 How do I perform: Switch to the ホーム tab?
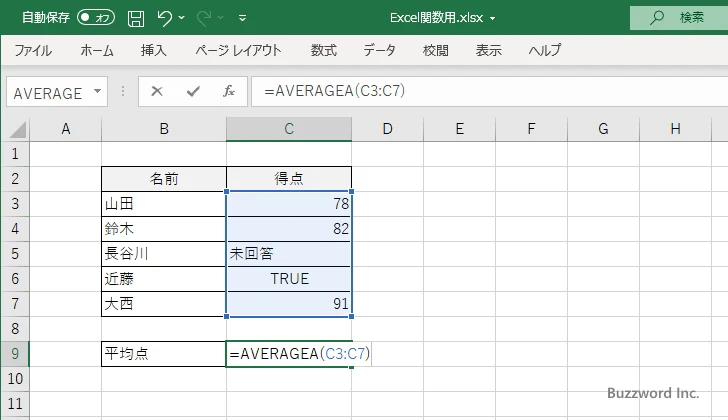click(x=97, y=50)
